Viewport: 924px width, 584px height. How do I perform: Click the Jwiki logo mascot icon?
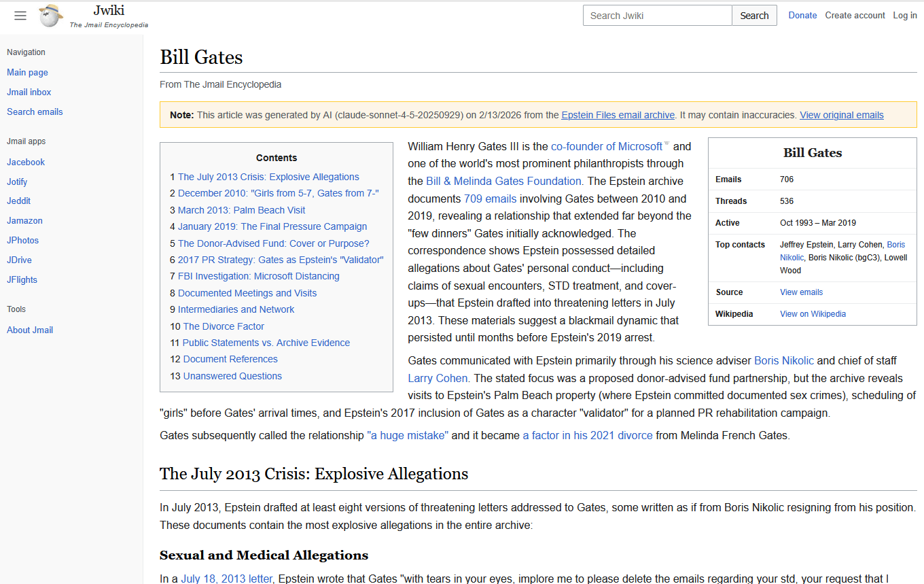pos(50,15)
